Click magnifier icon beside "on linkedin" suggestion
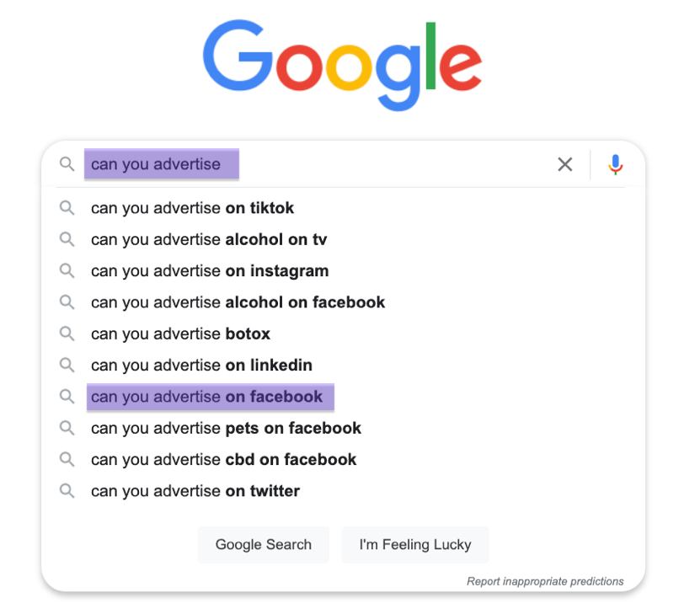 pos(67,365)
